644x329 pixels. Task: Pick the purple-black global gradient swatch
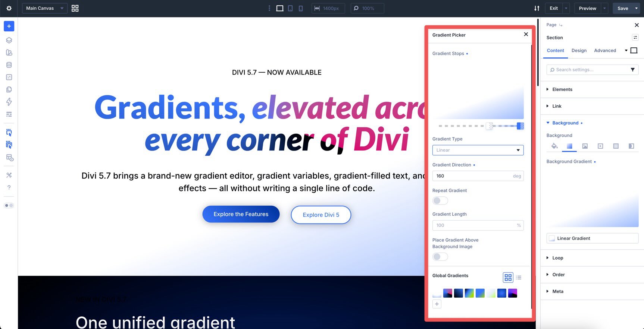point(513,293)
